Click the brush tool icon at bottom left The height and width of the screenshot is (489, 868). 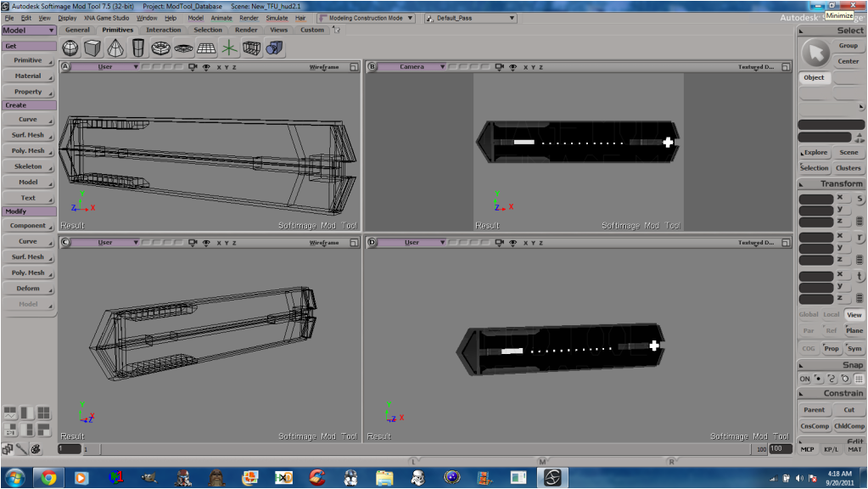[21, 449]
